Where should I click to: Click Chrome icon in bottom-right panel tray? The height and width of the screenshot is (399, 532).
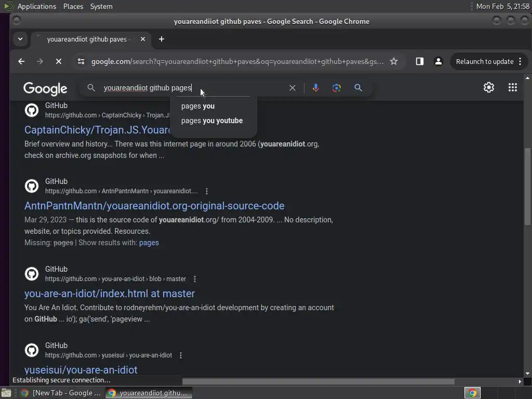coord(472,393)
